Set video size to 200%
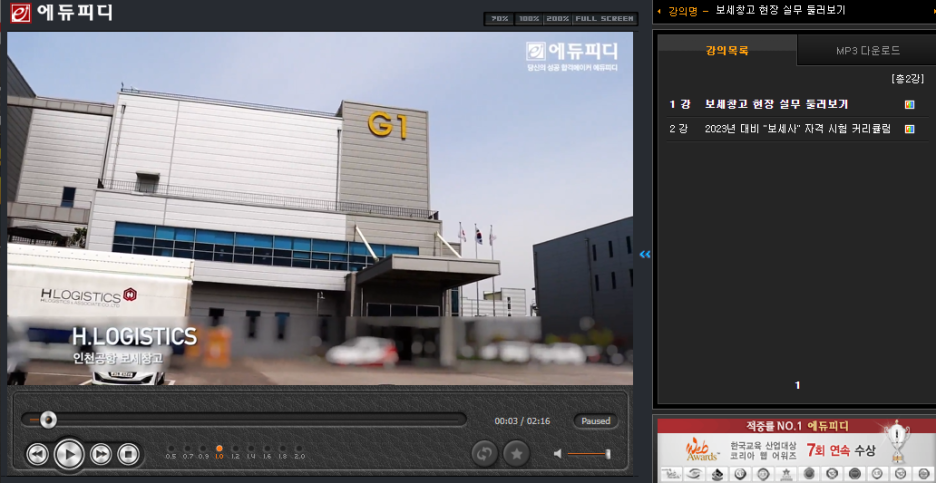Image resolution: width=936 pixels, height=483 pixels. pyautogui.click(x=558, y=19)
